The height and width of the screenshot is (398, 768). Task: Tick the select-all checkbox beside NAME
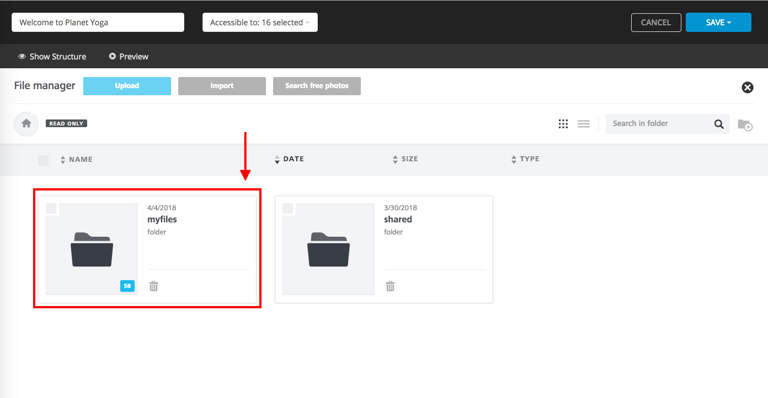pos(43,160)
